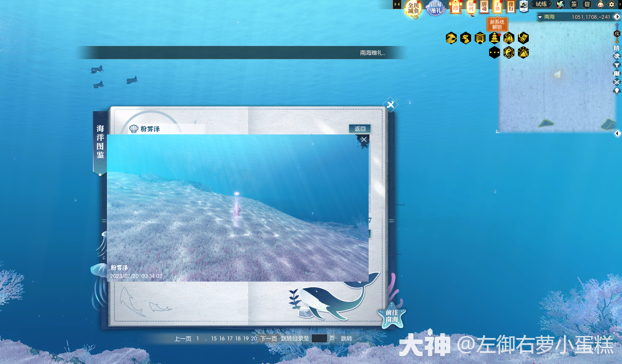This screenshot has width=622, height=364.
Task: Expand the arrow next to map coordinates
Action: pyautogui.click(x=617, y=17)
